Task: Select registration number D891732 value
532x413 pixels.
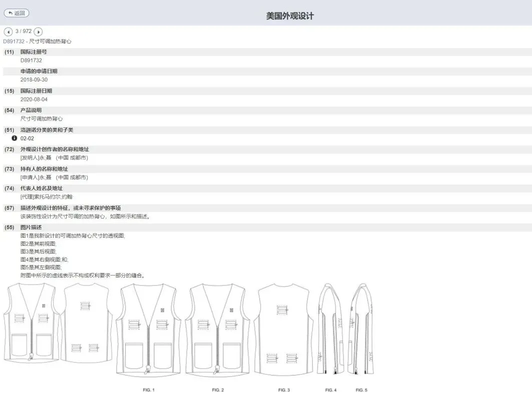Action: point(31,60)
